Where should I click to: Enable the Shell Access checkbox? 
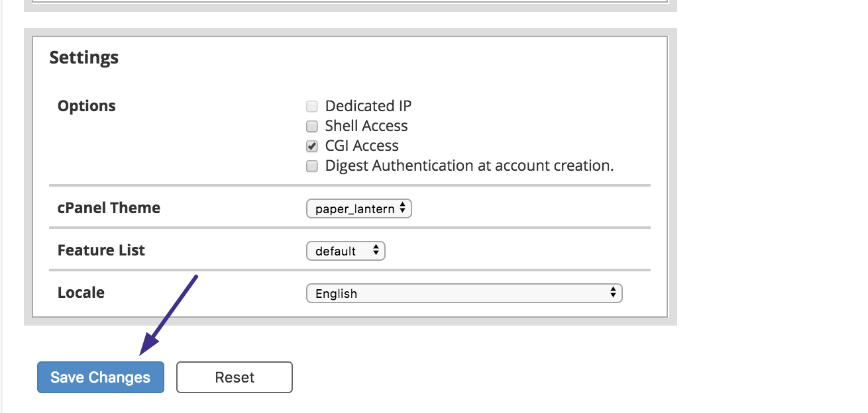coord(312,126)
